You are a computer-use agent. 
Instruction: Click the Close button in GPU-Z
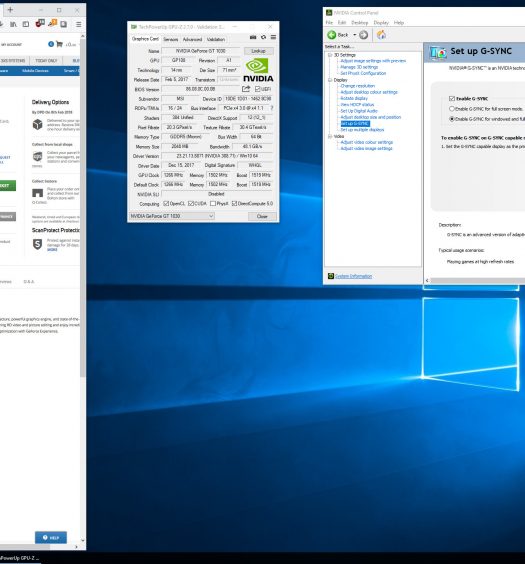point(262,216)
